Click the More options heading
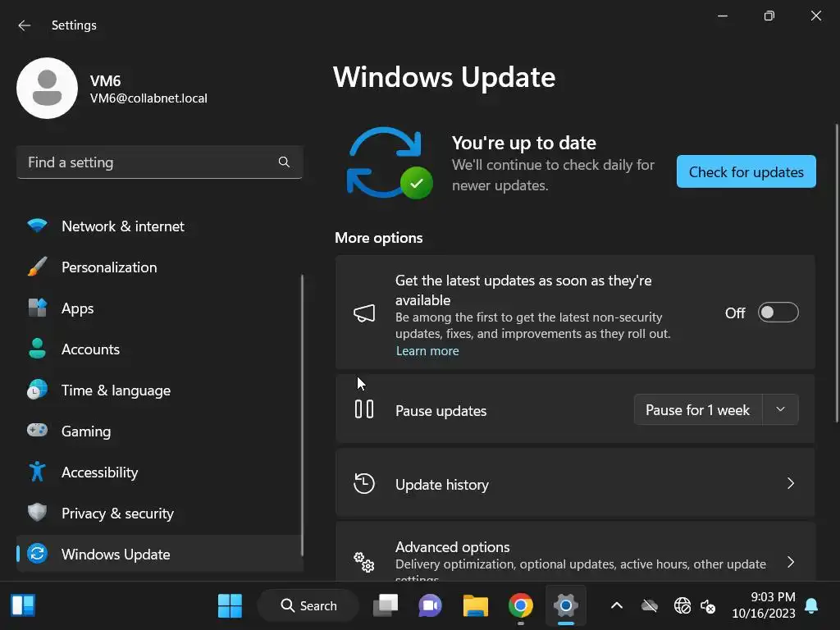The width and height of the screenshot is (840, 630). tap(379, 238)
